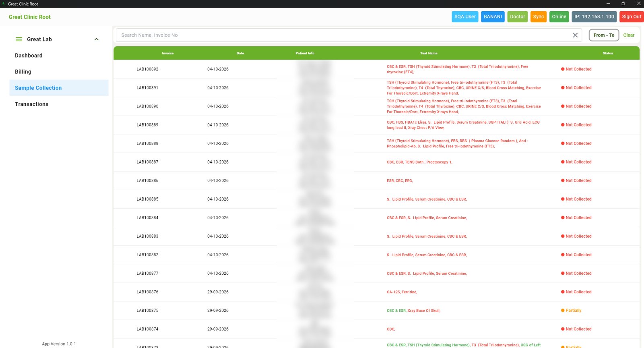The height and width of the screenshot is (348, 644).
Task: Click the SQA User button
Action: click(465, 17)
